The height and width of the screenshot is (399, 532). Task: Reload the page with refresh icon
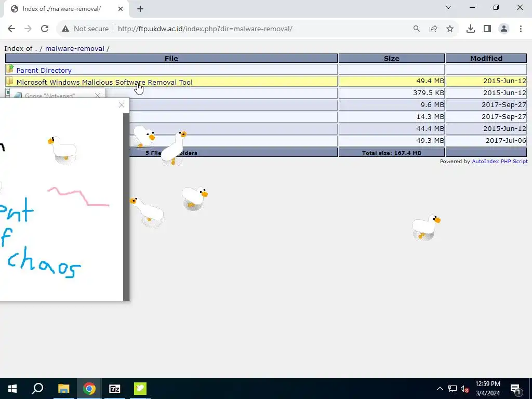(45, 29)
